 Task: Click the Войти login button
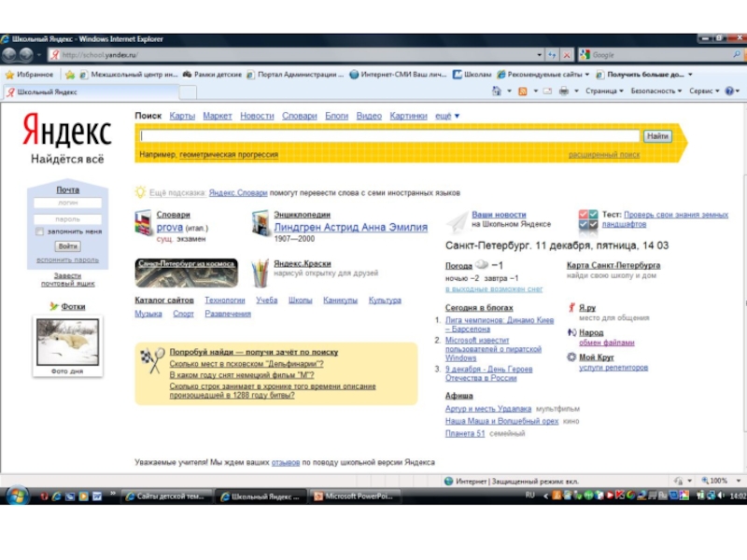67,246
